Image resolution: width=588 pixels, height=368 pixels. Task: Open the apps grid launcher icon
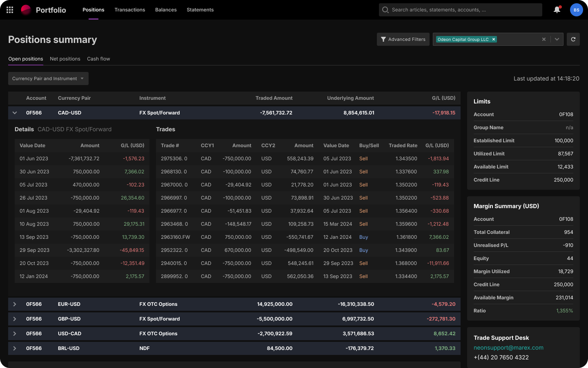coord(10,10)
